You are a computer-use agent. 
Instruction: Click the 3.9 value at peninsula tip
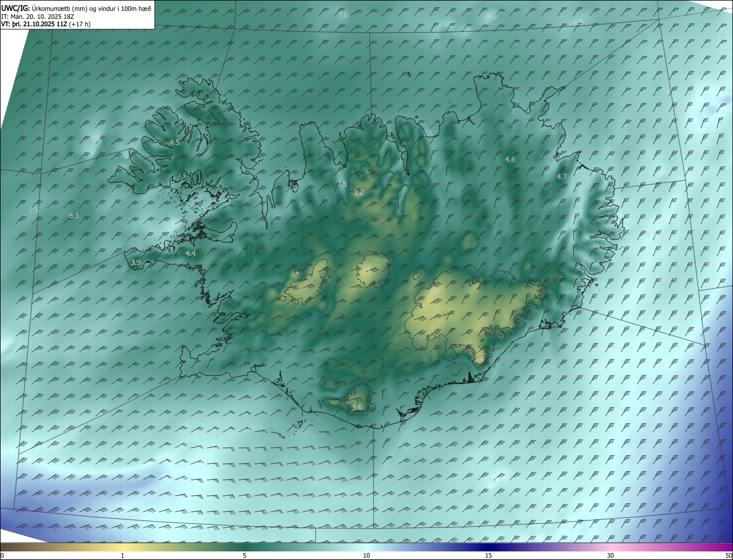[136, 262]
